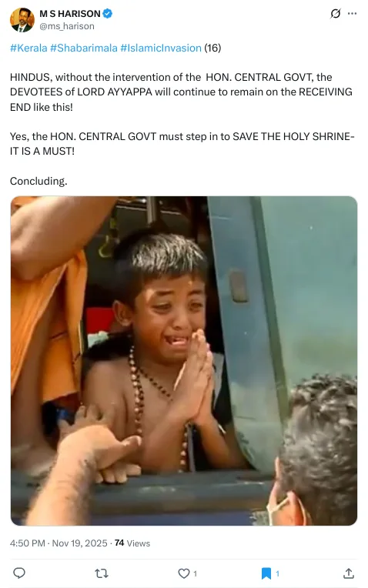The width and height of the screenshot is (368, 588).
Task: Click the 4:50 PM Nov 19, 2025 timestamp
Action: (59, 543)
